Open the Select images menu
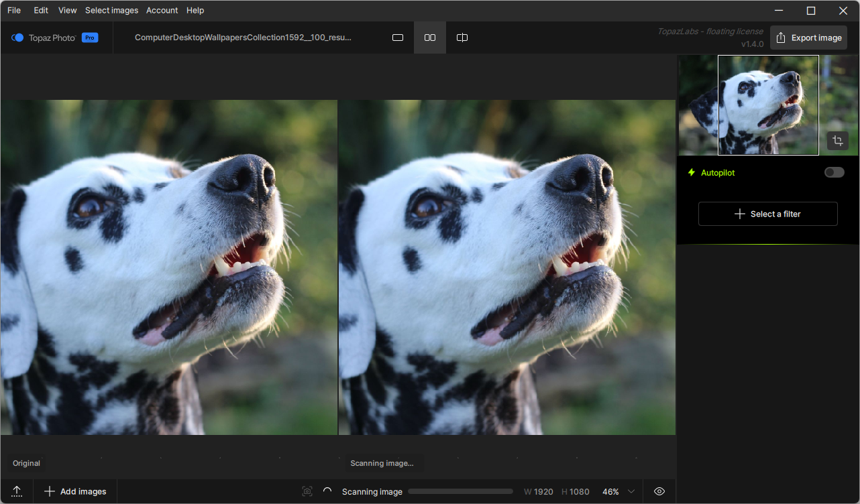The image size is (860, 504). tap(111, 11)
